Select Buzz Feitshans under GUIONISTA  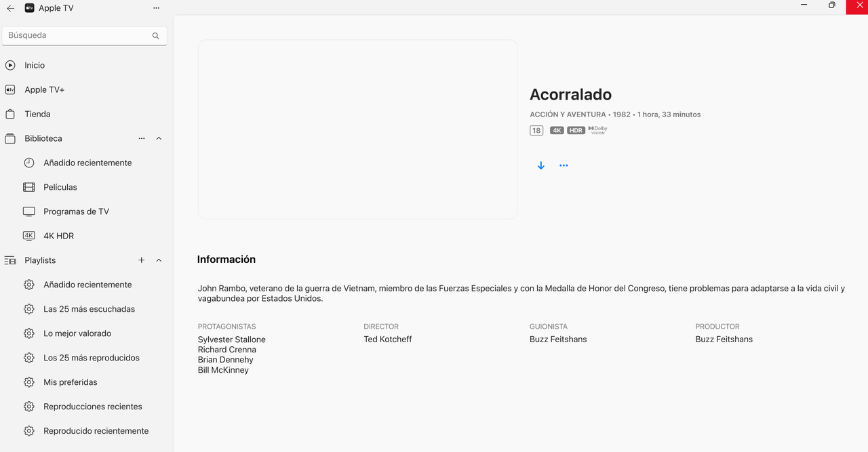(558, 340)
